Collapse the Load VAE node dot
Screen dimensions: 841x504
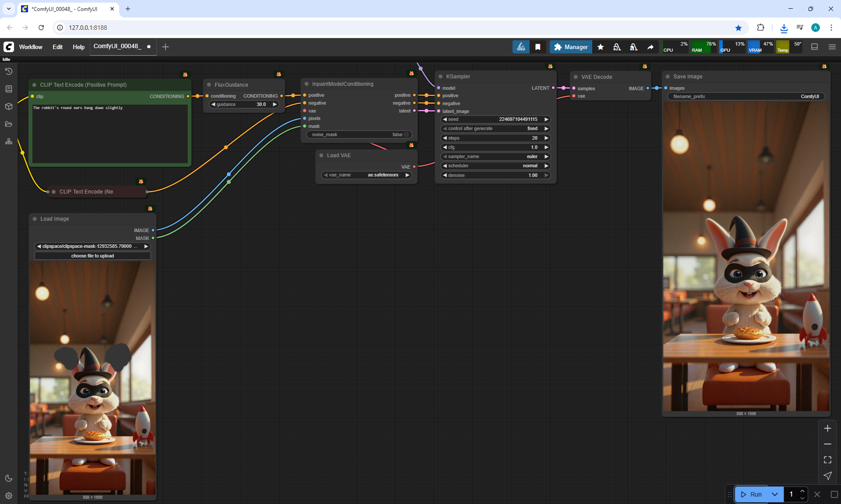pyautogui.click(x=322, y=155)
